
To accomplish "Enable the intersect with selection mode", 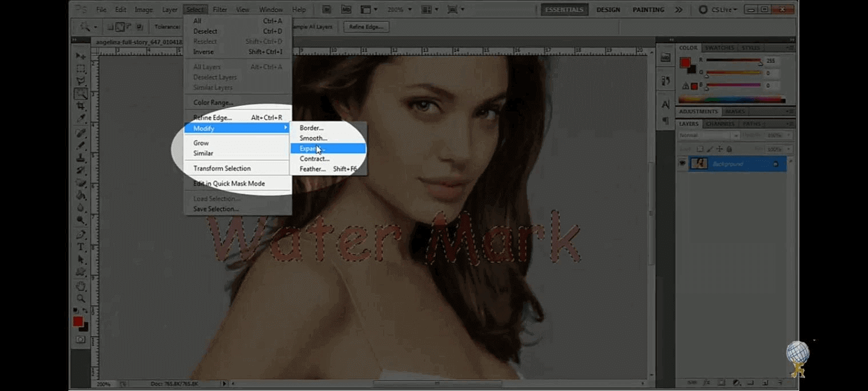I will pyautogui.click(x=139, y=27).
